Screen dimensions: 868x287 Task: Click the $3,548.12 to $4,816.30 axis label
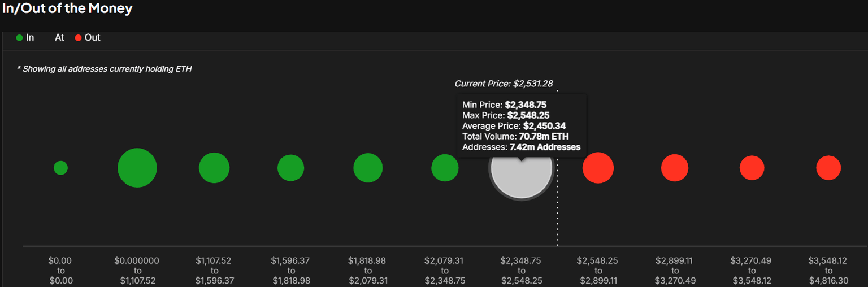(828, 271)
